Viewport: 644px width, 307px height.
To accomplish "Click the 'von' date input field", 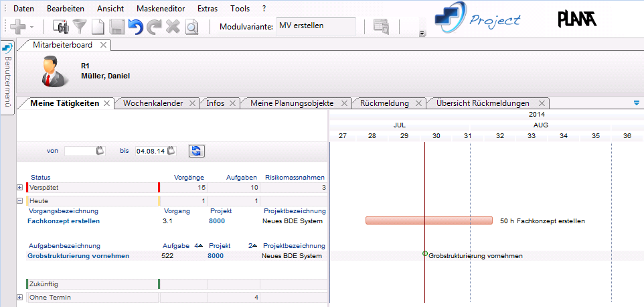I will click(80, 151).
